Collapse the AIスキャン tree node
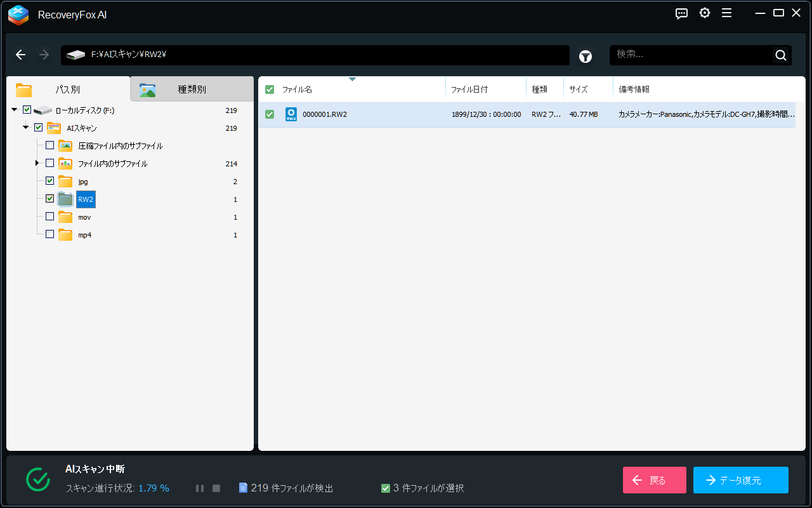The image size is (812, 508). pyautogui.click(x=26, y=128)
